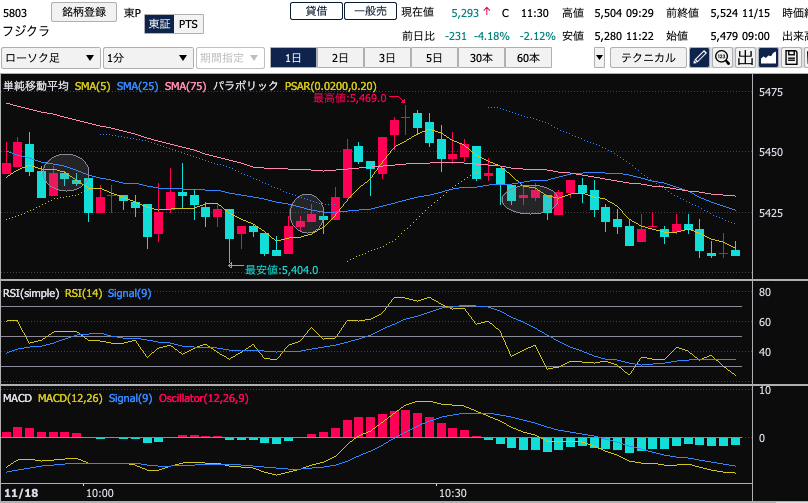This screenshot has width=808, height=503.
Task: Click the 一般売 button
Action: coord(368,12)
